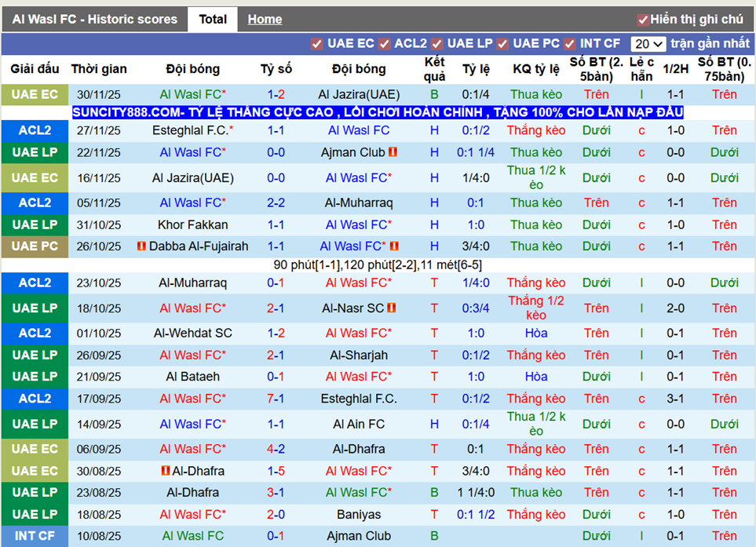Viewport: 756px width, 547px height.
Task: Uncheck the UAE LP filter checkbox
Action: point(437,44)
